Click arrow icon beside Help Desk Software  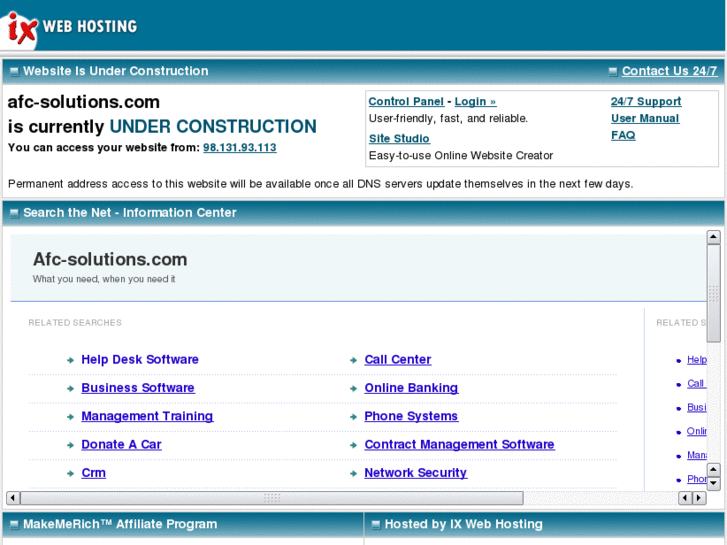[x=70, y=360]
